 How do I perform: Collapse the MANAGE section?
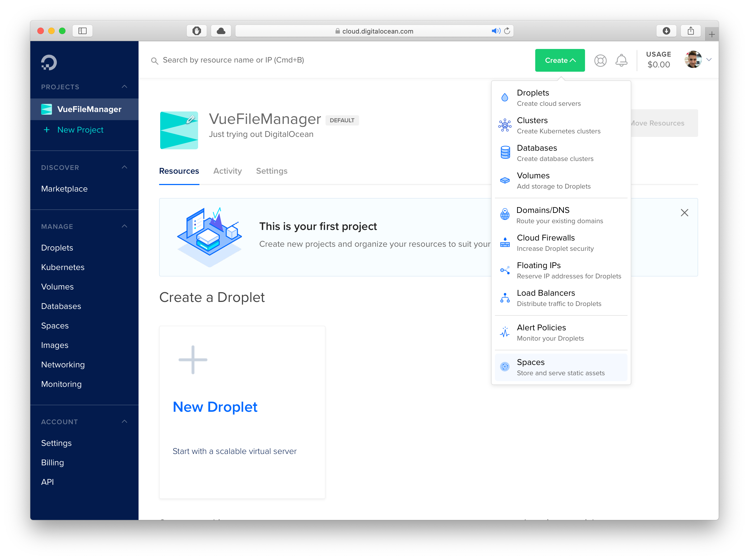click(x=124, y=226)
